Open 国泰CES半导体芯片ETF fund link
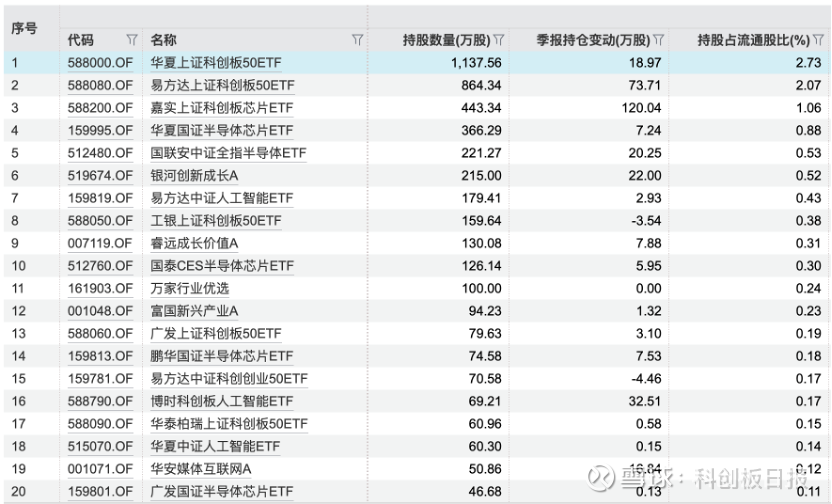 point(222,266)
